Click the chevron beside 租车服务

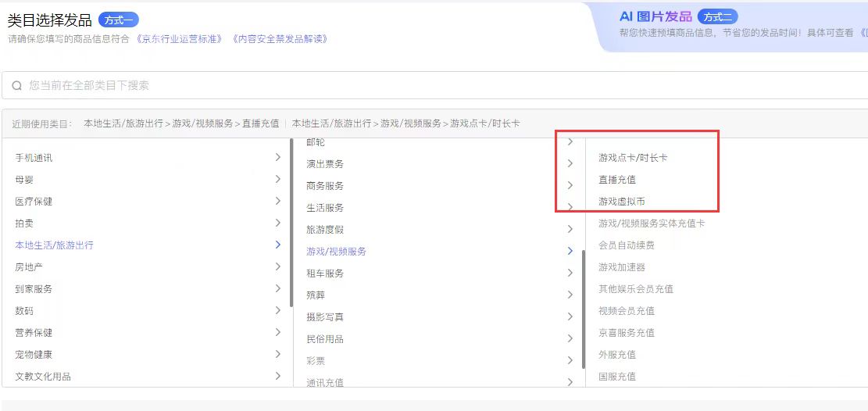point(570,273)
